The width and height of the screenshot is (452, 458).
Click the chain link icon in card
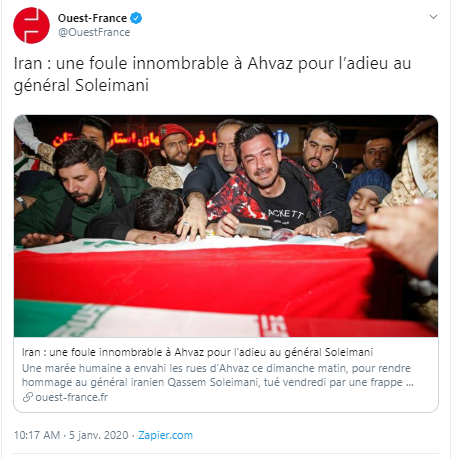click(x=28, y=397)
